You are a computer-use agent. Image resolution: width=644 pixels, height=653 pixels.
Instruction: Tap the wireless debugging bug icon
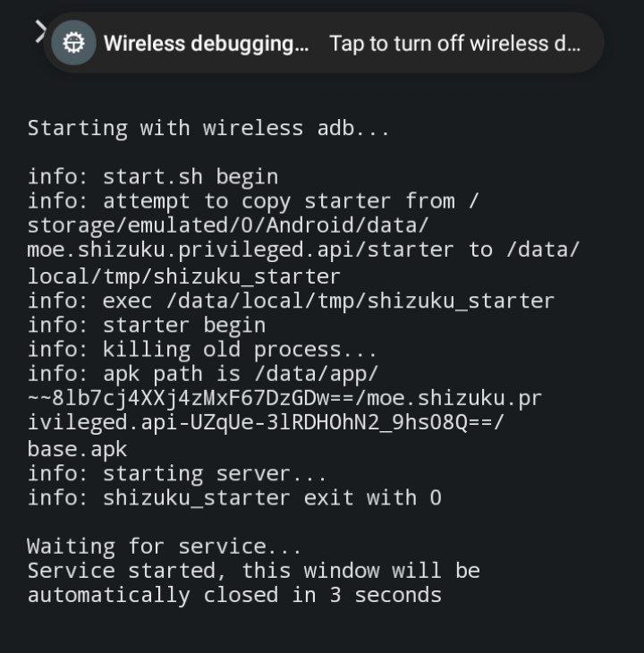(73, 43)
